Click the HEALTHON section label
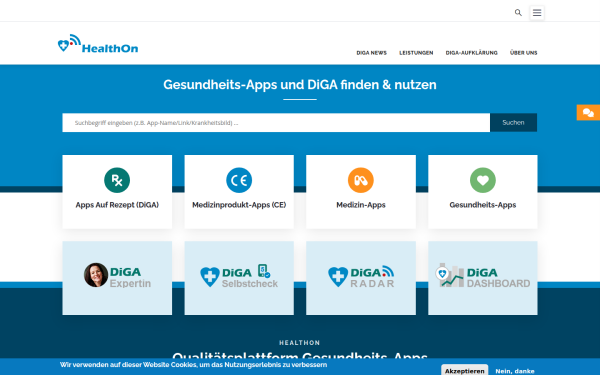This screenshot has height=375, width=600. [300, 343]
